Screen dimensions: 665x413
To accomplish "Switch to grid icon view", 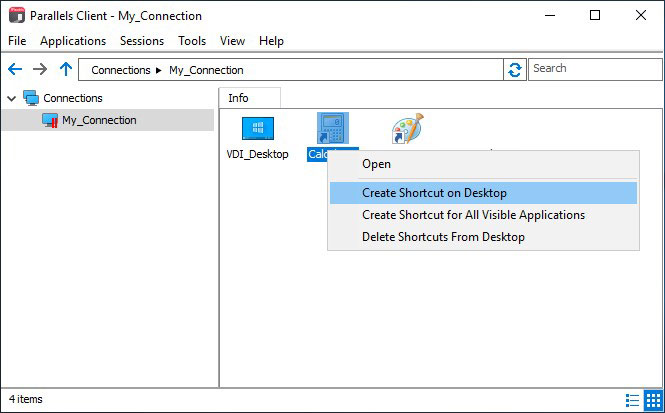I will tap(653, 400).
